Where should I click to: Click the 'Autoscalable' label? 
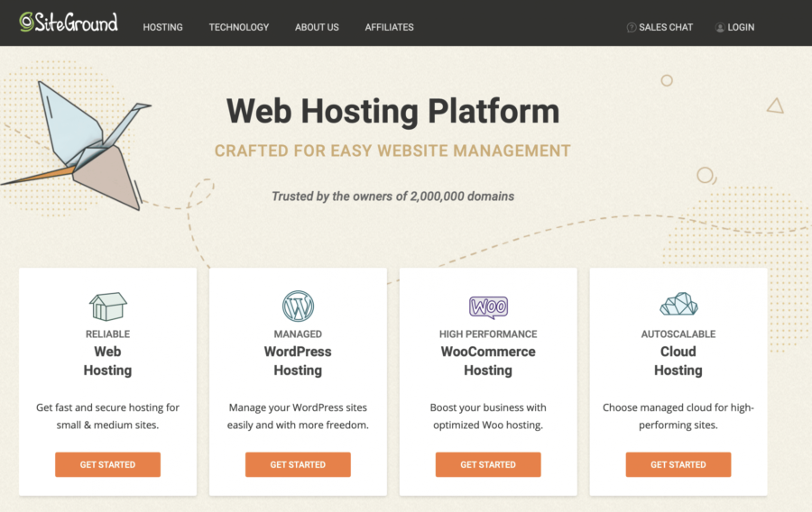(x=678, y=334)
